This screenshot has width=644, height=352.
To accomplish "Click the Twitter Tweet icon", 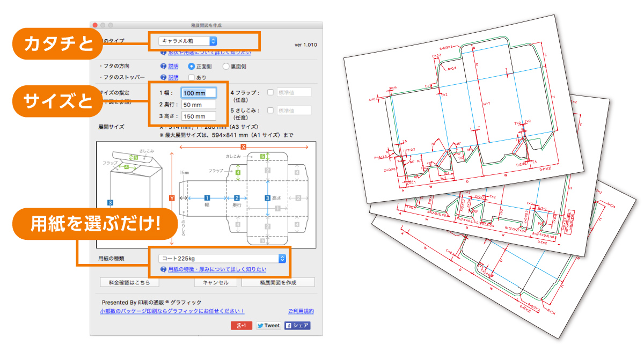I will pos(268,326).
